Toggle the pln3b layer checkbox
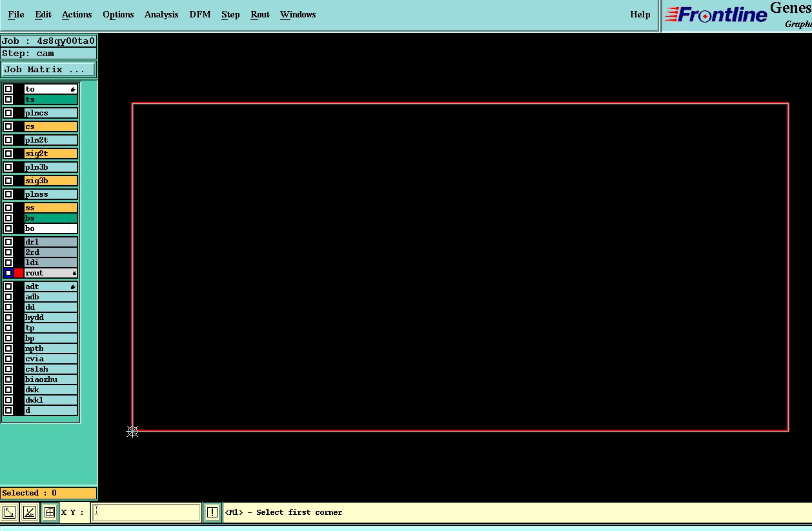Viewport: 812px width, 531px height. pyautogui.click(x=8, y=167)
